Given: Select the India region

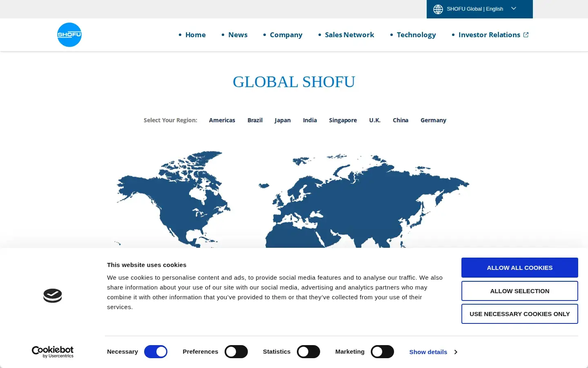Looking at the screenshot, I should tap(310, 120).
